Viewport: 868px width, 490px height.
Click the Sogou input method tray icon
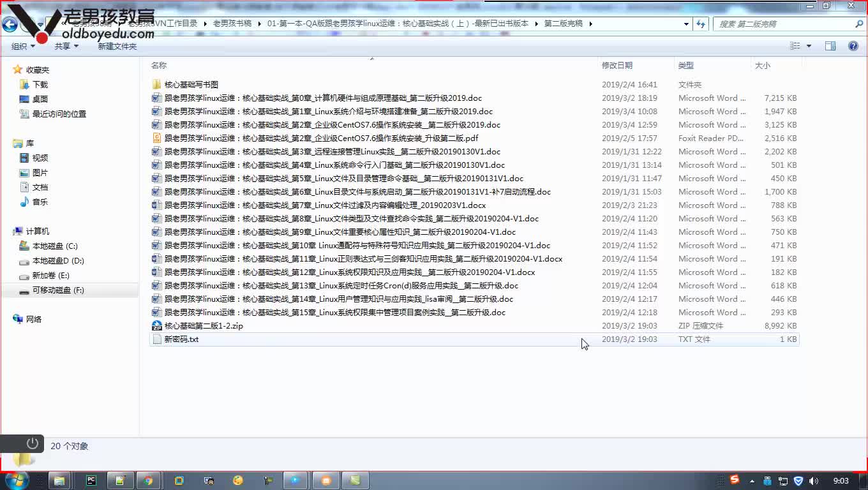[735, 480]
